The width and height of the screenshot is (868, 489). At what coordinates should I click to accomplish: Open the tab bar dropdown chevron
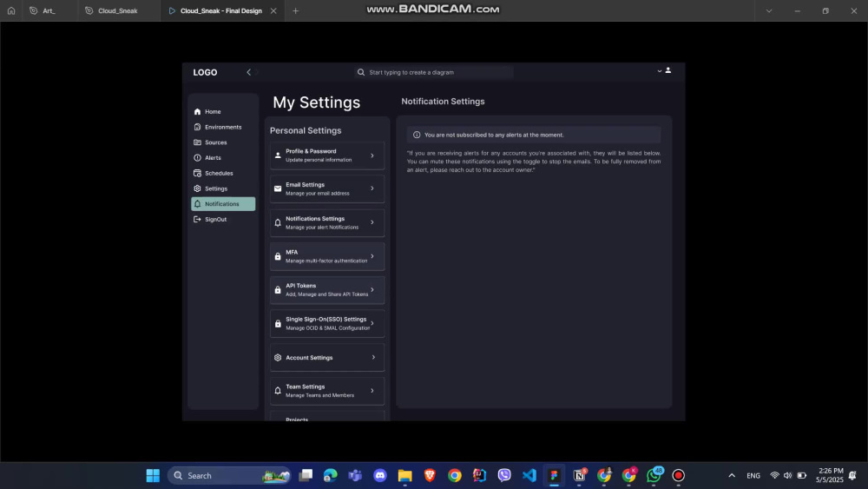click(769, 10)
